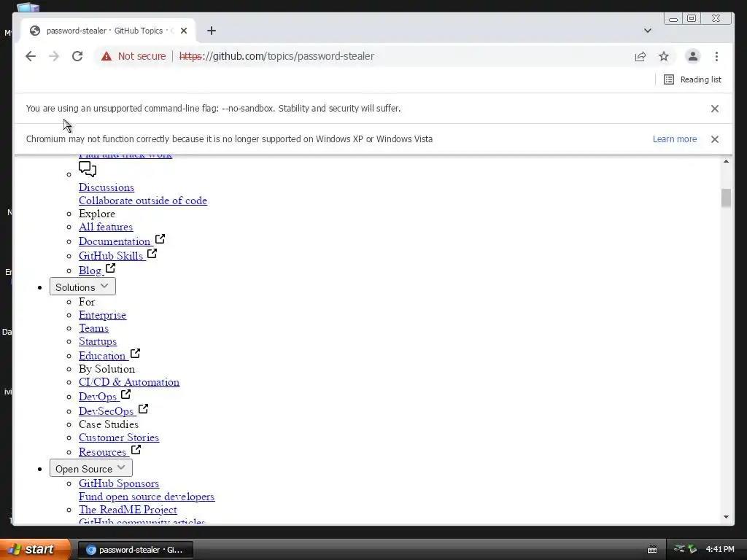The image size is (747, 560).
Task: Click the taskbar clock showing 4:41 PM
Action: pyautogui.click(x=720, y=549)
